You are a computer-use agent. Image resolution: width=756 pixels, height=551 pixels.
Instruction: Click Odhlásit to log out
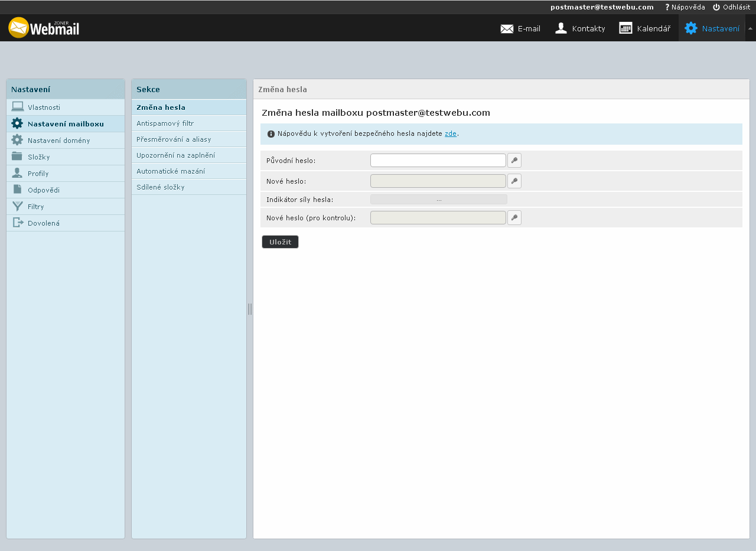[731, 7]
